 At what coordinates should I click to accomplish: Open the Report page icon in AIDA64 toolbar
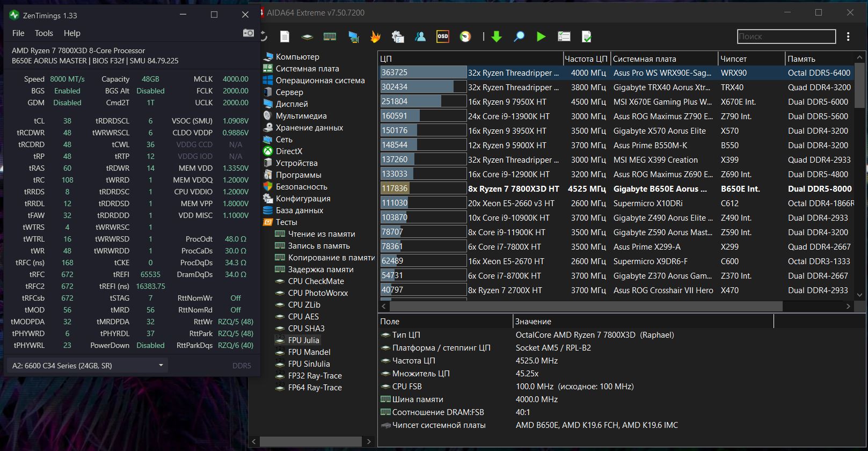(285, 37)
